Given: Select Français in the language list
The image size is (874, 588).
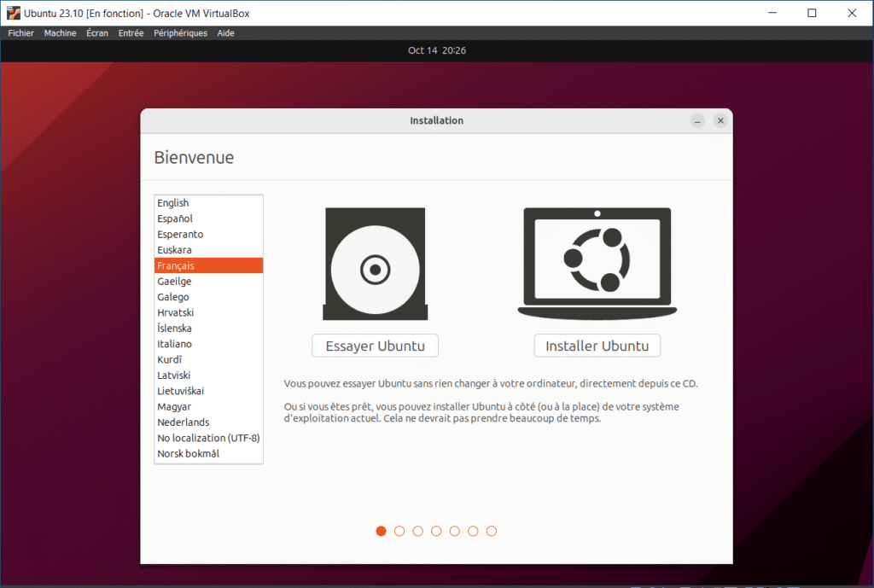Looking at the screenshot, I should [x=208, y=265].
